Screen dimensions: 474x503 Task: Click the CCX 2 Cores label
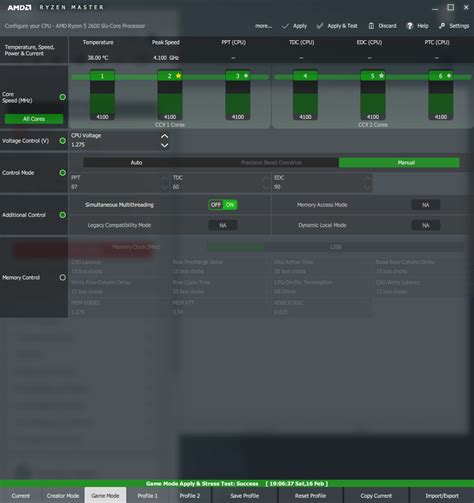(x=373, y=125)
